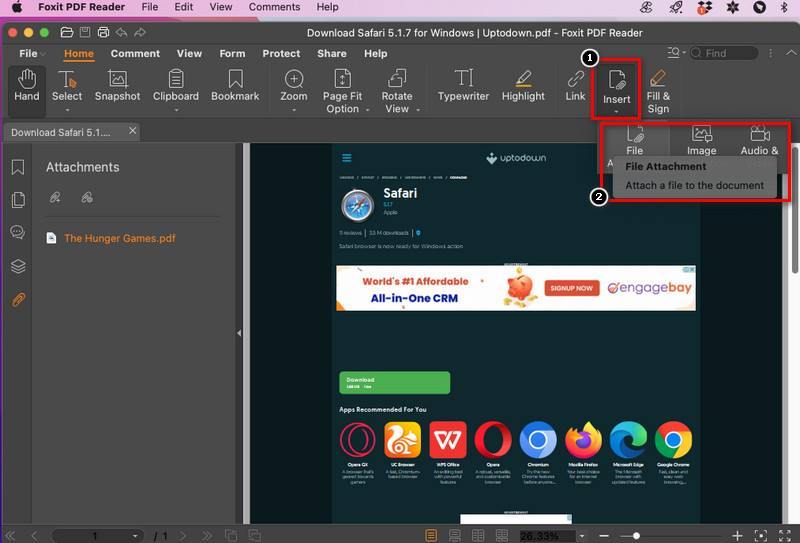800x543 pixels.
Task: Close the Download Safari document tab
Action: pyautogui.click(x=133, y=131)
